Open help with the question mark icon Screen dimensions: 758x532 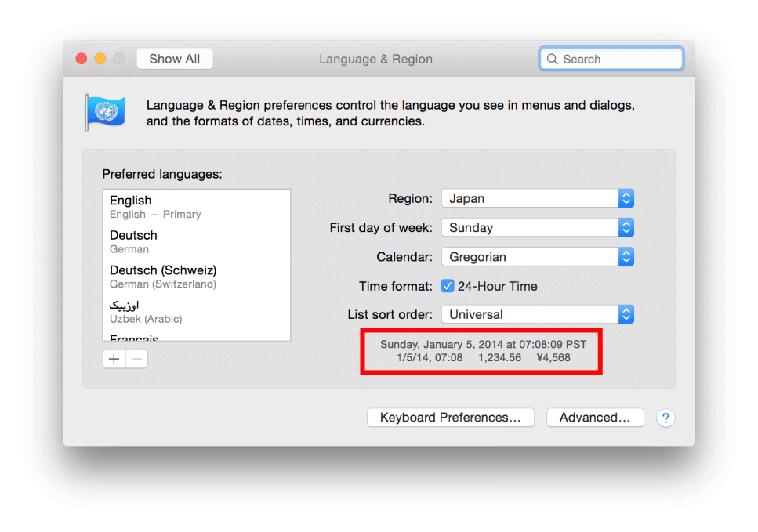tap(666, 418)
